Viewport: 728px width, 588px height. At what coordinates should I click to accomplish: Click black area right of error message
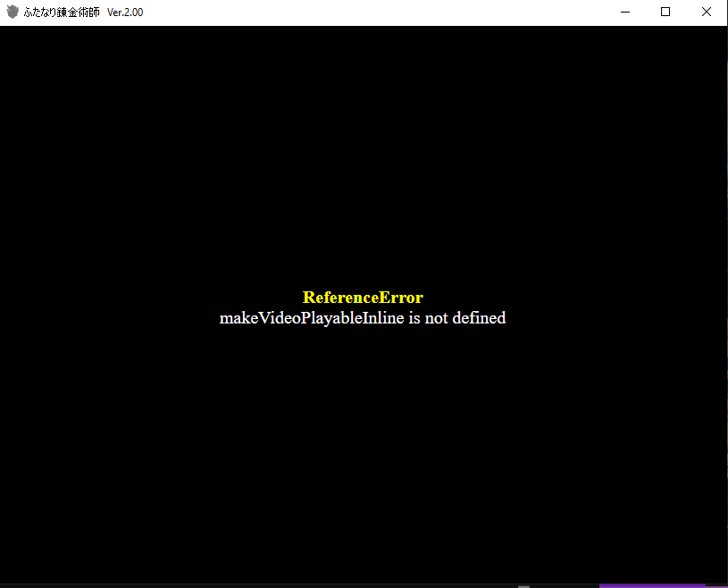(x=616, y=318)
